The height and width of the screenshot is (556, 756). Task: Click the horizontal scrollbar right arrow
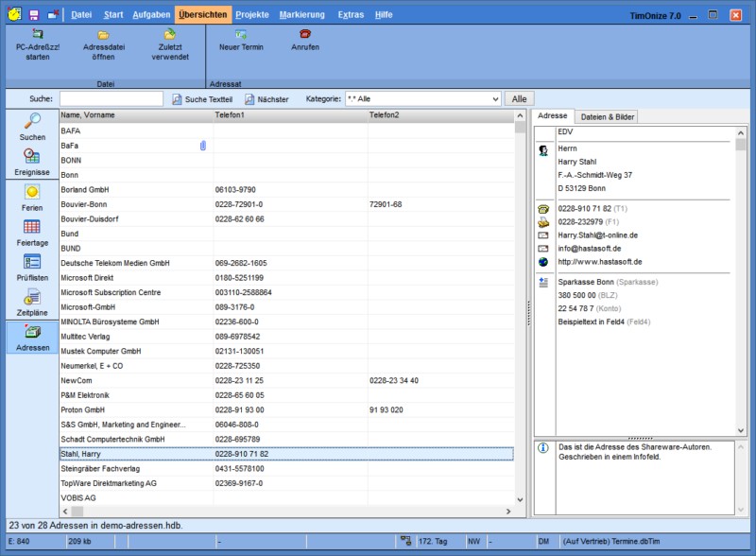508,512
